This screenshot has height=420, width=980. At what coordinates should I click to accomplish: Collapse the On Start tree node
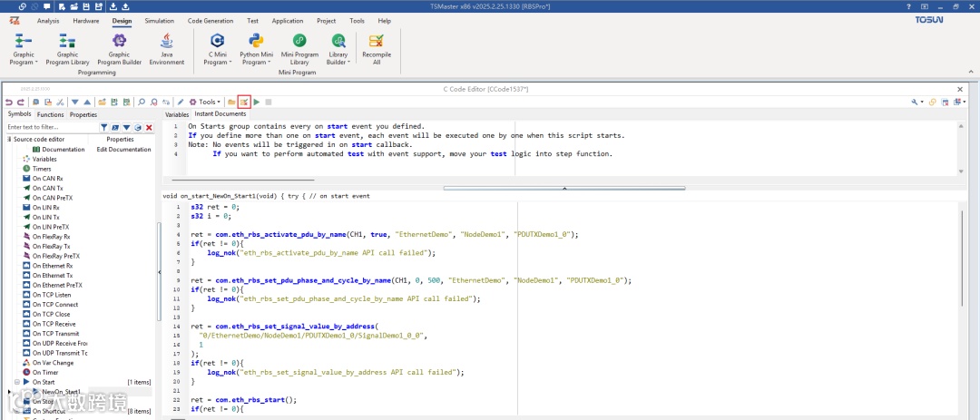[16, 382]
